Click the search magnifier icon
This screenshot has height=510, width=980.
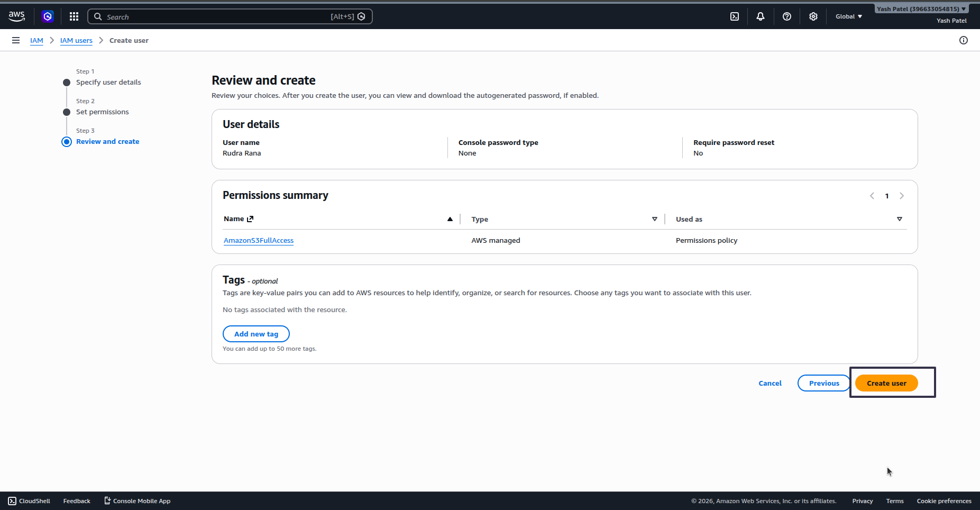click(x=98, y=16)
